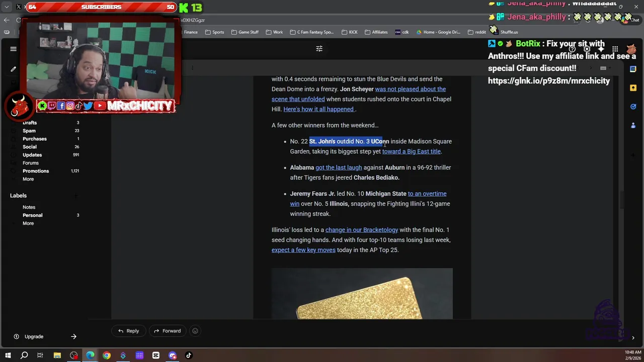
Task: Open the C Fam Fantasy Spo... bookmark folder
Action: coord(311,32)
